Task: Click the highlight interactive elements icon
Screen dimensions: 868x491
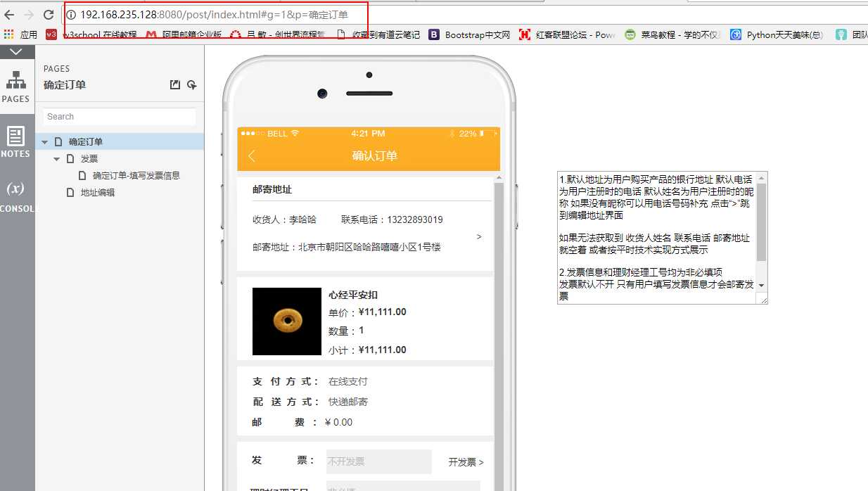Action: 191,85
